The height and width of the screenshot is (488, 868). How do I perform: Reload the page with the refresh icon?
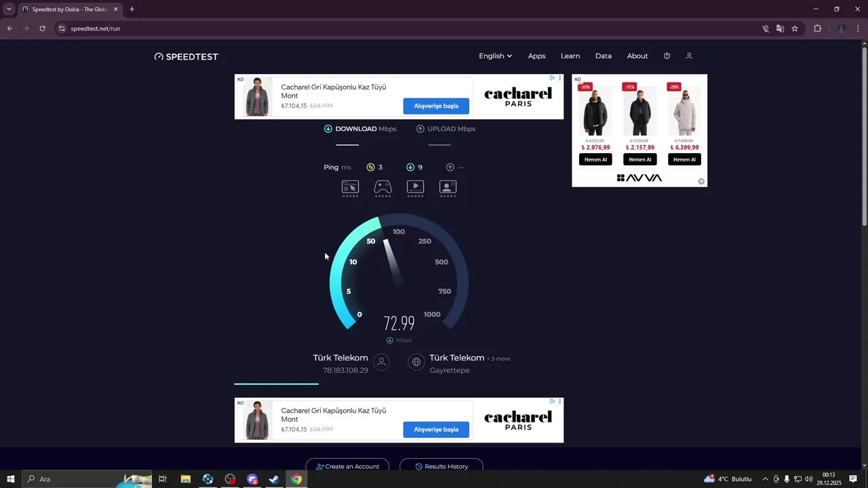click(x=42, y=28)
